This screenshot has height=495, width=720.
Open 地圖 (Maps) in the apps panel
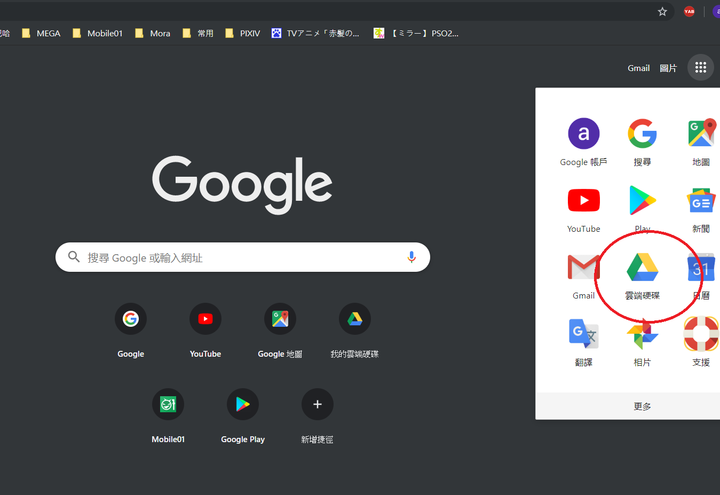click(x=701, y=142)
